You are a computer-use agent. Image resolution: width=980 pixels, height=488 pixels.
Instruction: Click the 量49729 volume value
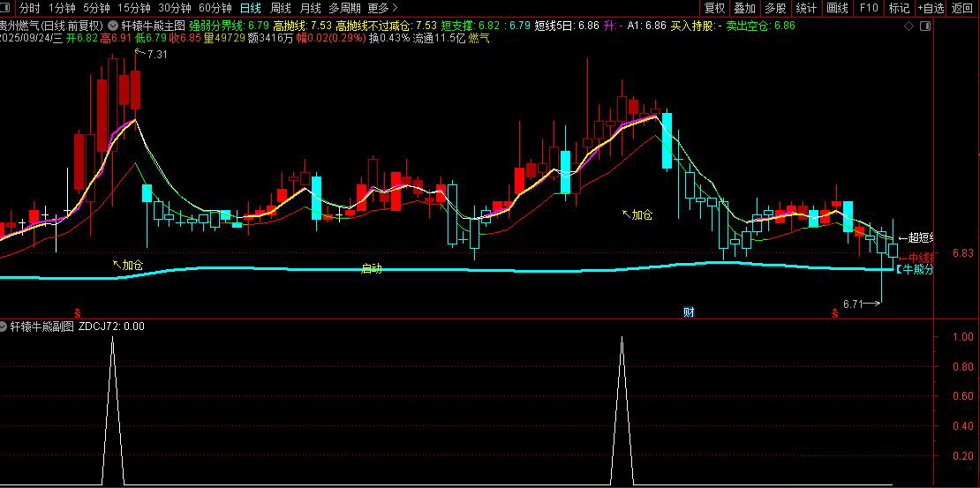click(x=223, y=38)
